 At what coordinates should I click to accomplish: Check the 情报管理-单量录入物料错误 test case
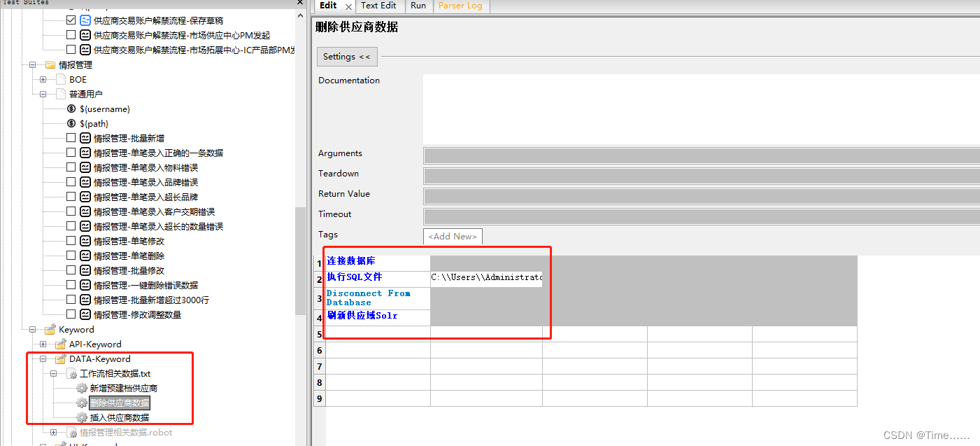[71, 167]
